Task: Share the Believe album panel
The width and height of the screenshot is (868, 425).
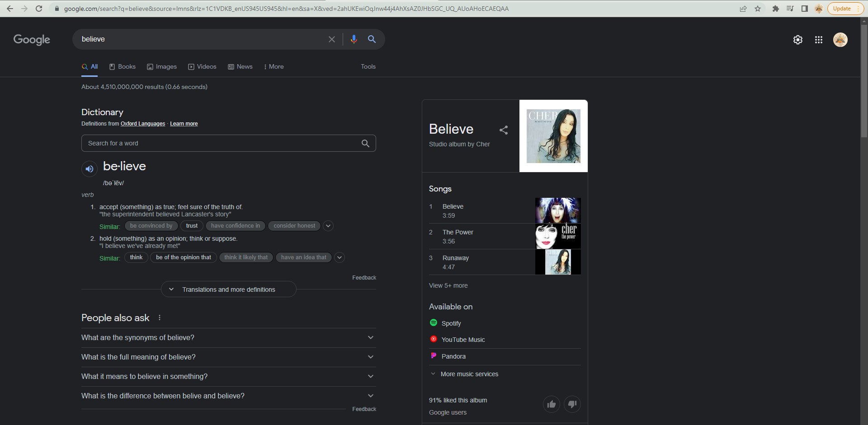Action: pyautogui.click(x=504, y=130)
